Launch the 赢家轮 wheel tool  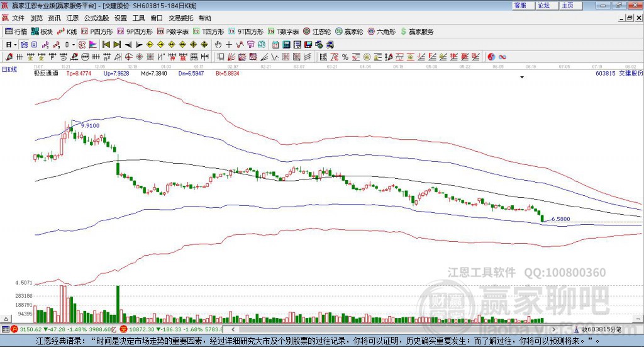point(349,31)
